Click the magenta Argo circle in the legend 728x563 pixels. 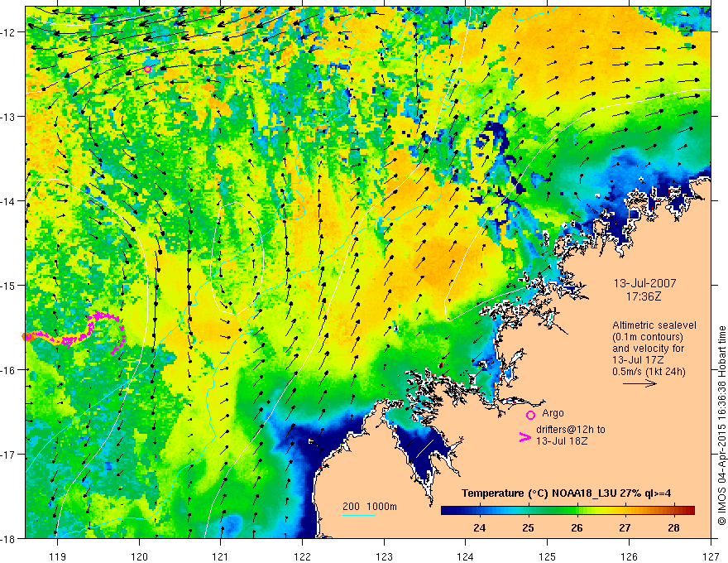tap(530, 415)
